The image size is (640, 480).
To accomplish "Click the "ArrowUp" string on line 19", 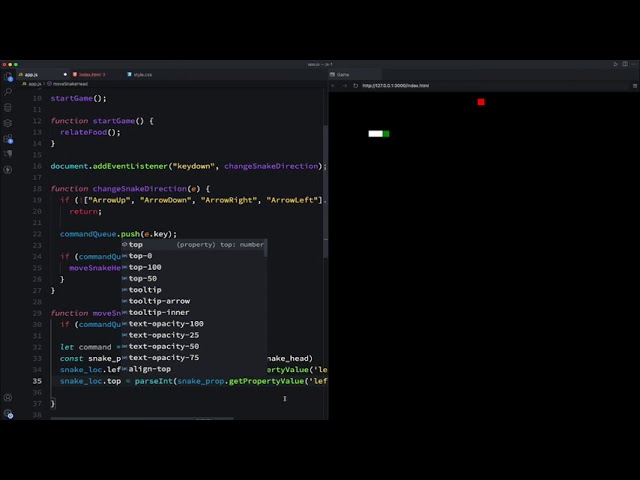I will (107, 200).
